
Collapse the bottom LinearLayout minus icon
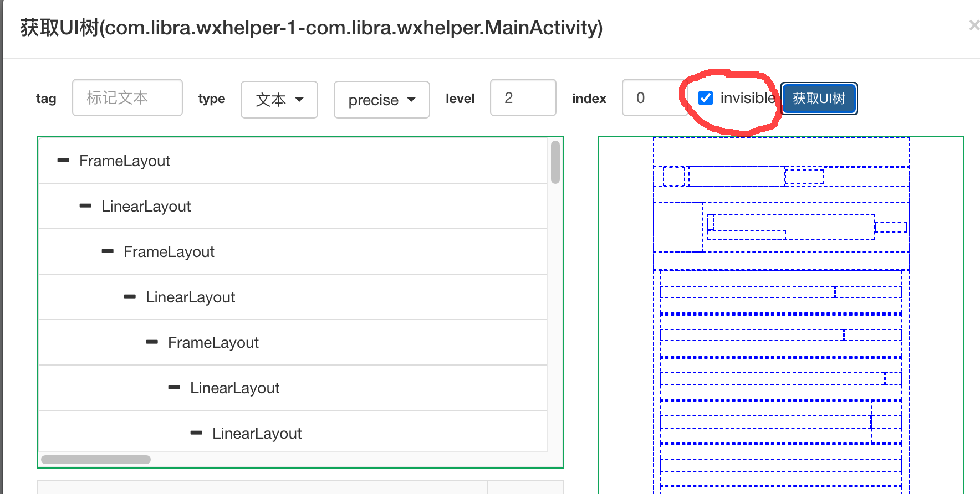(196, 433)
